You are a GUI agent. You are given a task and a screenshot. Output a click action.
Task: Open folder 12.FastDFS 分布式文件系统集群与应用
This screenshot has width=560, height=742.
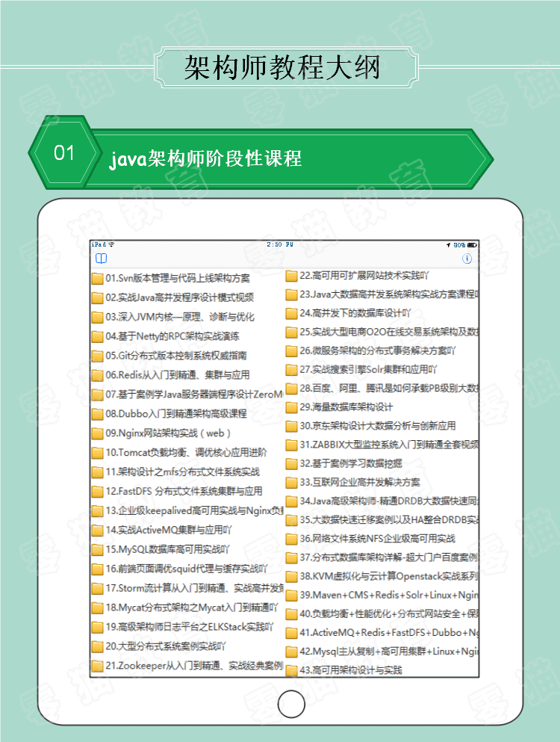click(177, 491)
